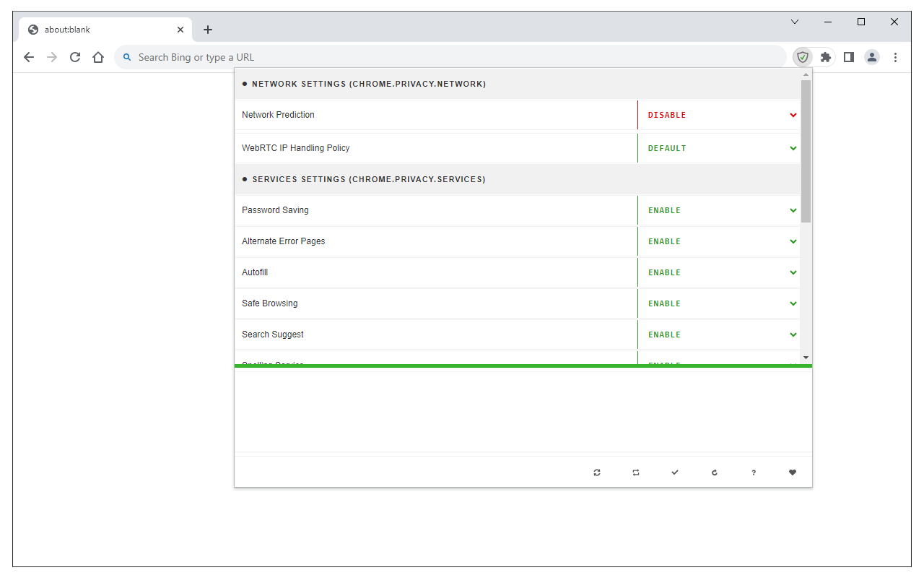Click the scrollbar down arrow in popup
The image size is (924, 578).
point(806,358)
